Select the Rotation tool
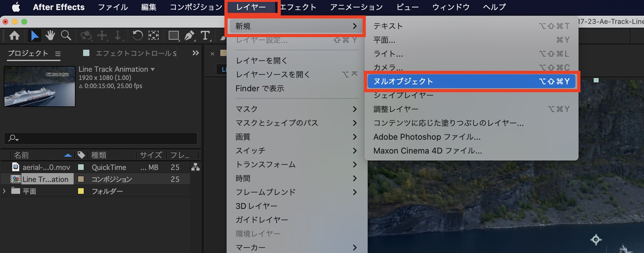The image size is (644, 253). [x=138, y=36]
